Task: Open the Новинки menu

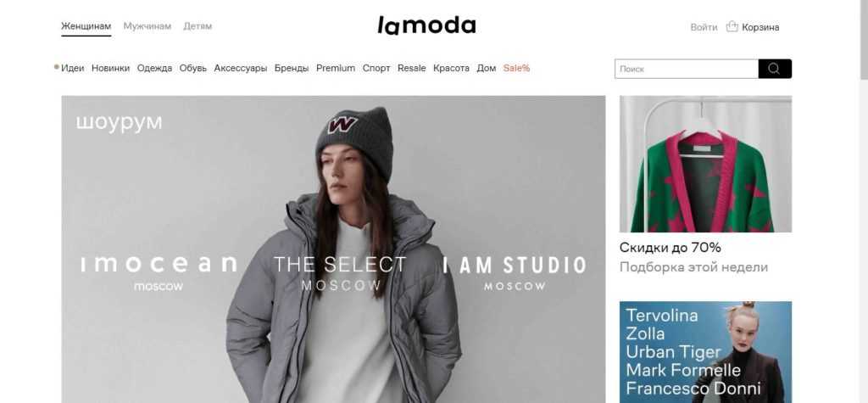Action: (x=111, y=68)
